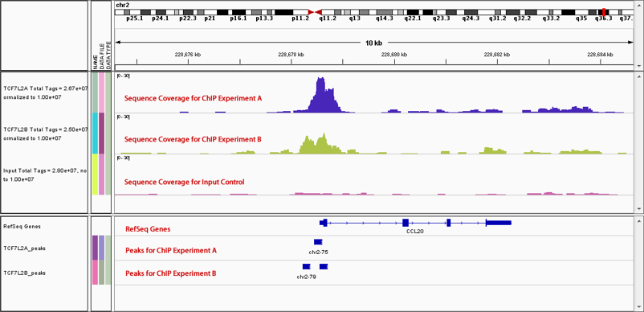
Task: Click the p21 cytoband label
Action: click(x=210, y=18)
